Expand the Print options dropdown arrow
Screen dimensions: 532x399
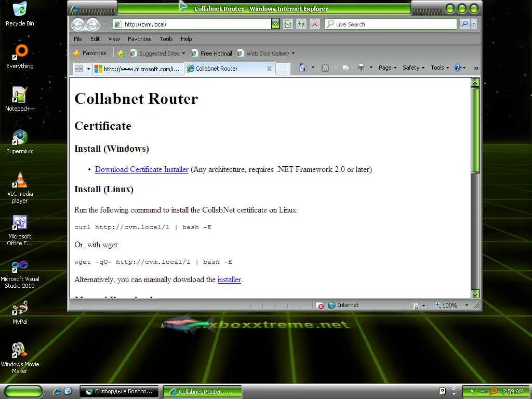pyautogui.click(x=371, y=68)
